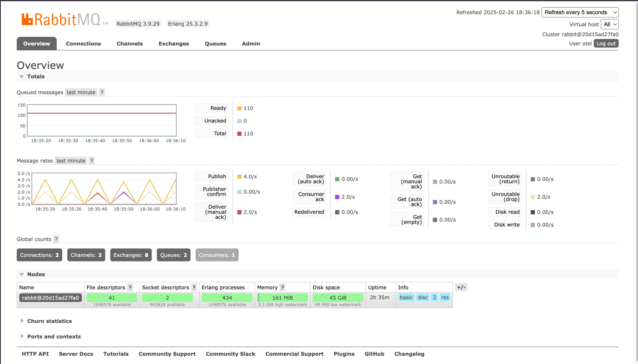
Task: Open help for Message rates
Action: (92, 161)
